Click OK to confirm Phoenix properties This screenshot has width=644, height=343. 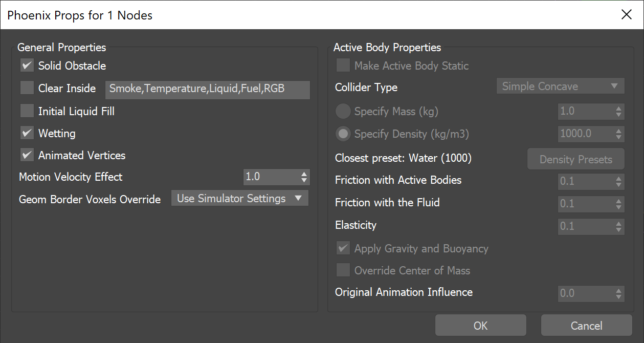click(480, 326)
